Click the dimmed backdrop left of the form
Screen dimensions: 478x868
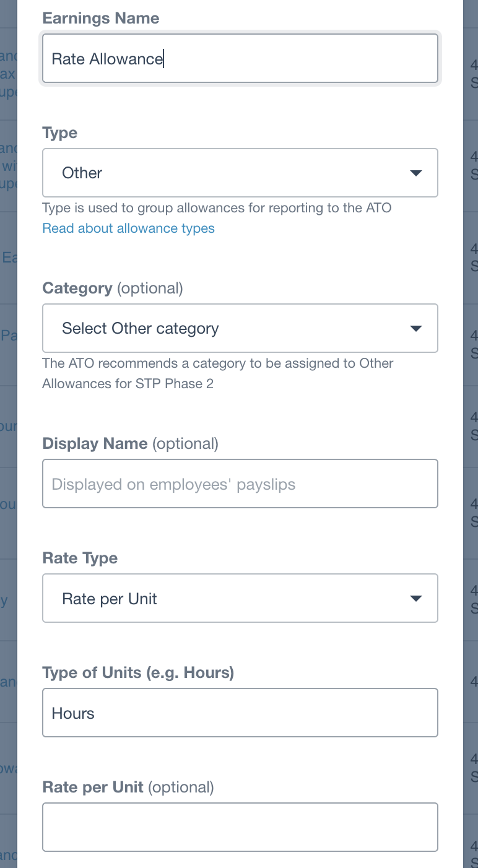[x=8, y=433]
